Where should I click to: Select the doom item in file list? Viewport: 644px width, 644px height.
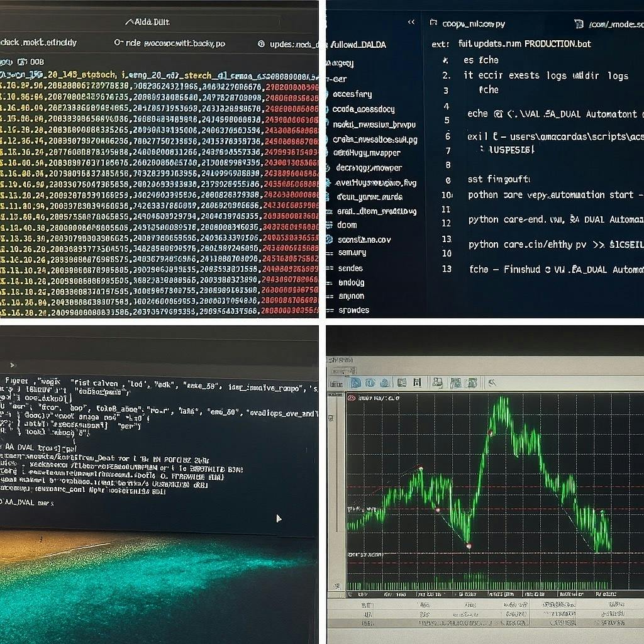click(347, 225)
